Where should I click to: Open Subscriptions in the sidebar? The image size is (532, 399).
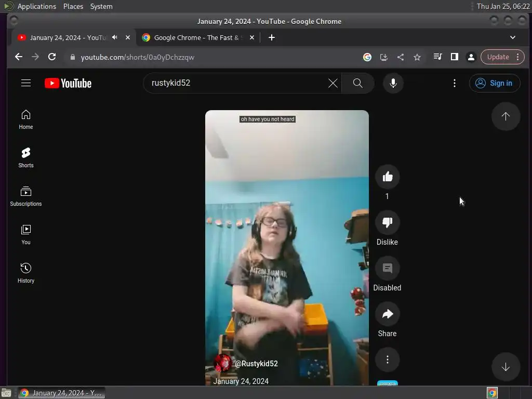[26, 196]
